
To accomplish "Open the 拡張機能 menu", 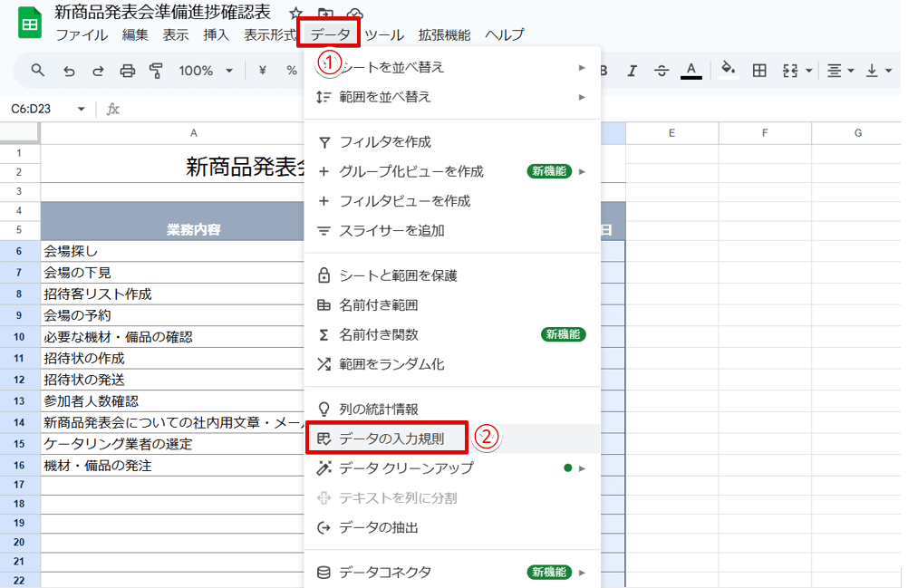I will [444, 34].
